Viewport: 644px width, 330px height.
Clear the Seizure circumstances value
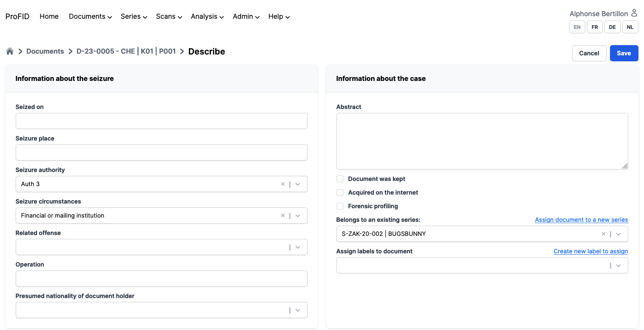click(283, 216)
